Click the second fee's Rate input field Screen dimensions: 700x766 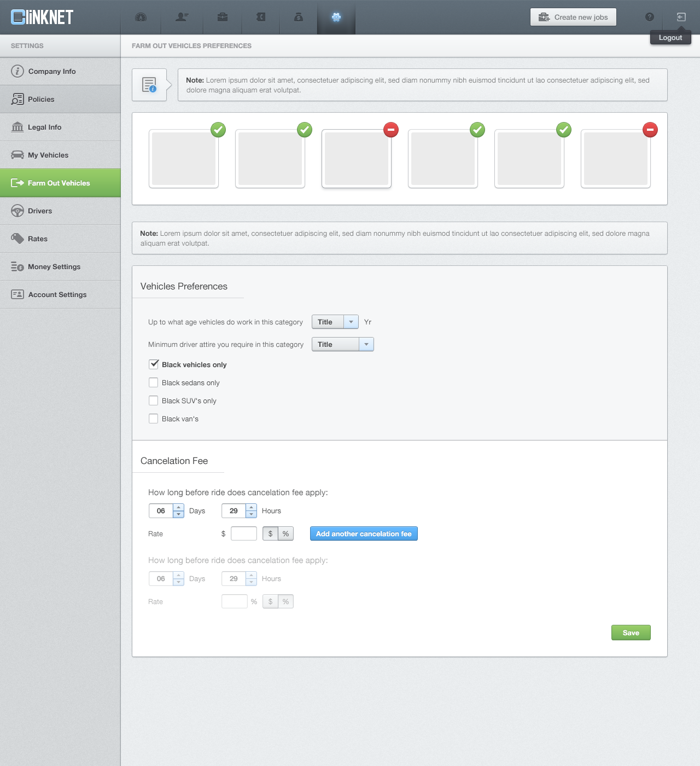[235, 601]
